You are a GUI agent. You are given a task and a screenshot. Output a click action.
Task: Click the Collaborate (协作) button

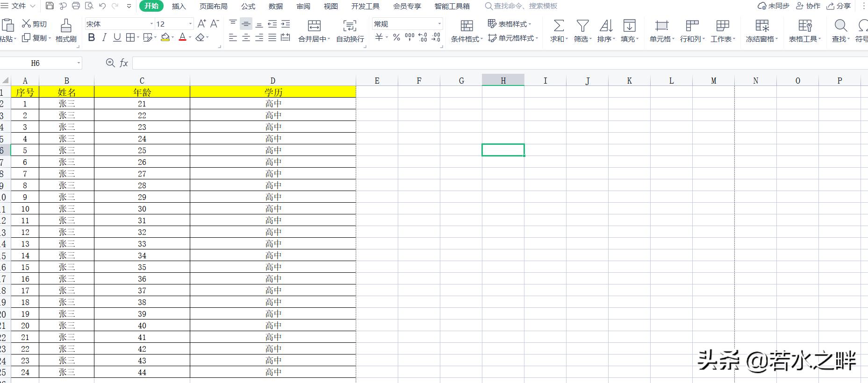point(808,6)
